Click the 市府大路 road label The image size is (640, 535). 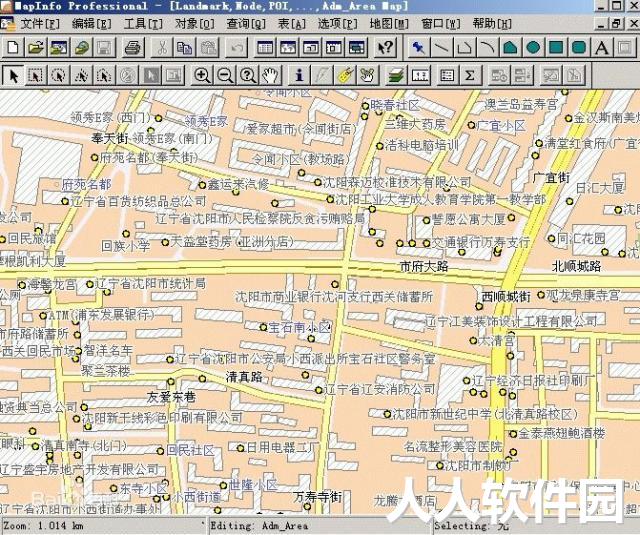[x=424, y=266]
